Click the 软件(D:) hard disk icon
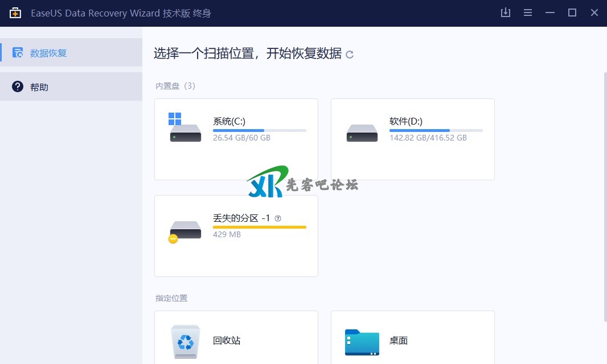Screen dimensions: 607x364 coord(362,133)
